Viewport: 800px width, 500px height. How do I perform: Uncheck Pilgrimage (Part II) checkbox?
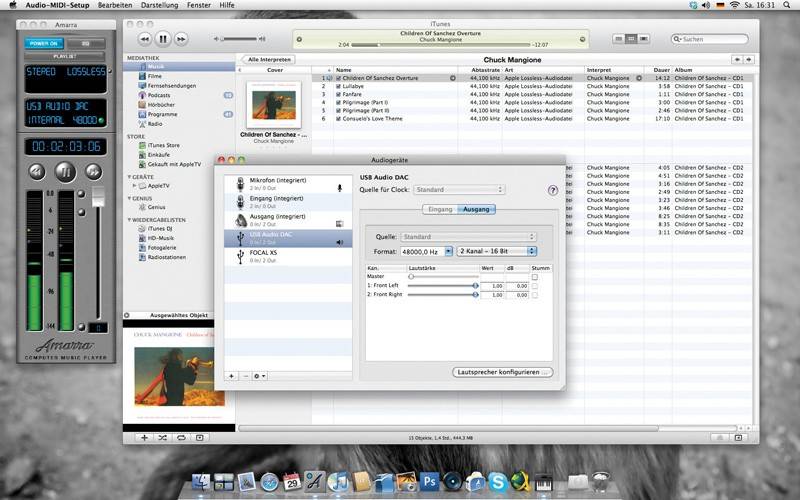pyautogui.click(x=338, y=111)
